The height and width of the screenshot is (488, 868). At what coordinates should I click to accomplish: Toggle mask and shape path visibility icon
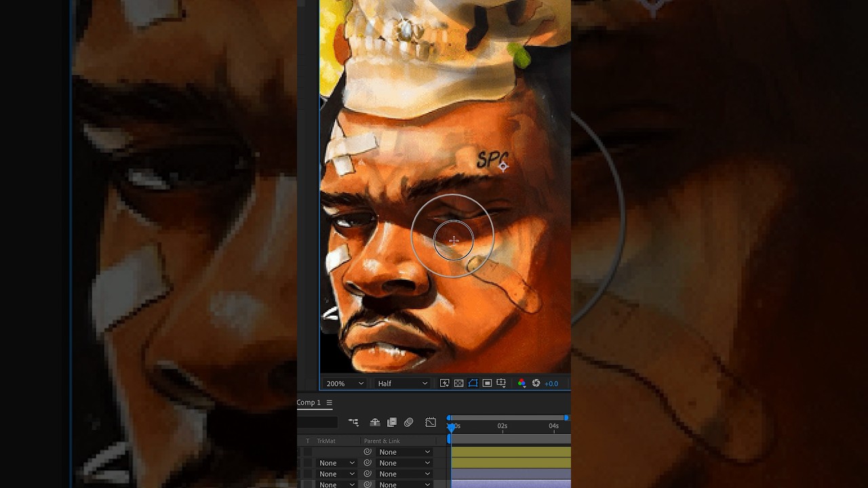pyautogui.click(x=473, y=384)
